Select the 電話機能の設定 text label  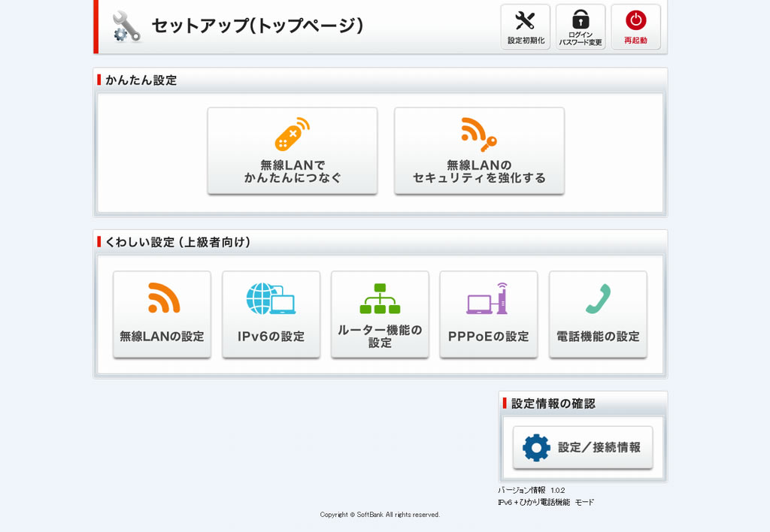coord(598,337)
